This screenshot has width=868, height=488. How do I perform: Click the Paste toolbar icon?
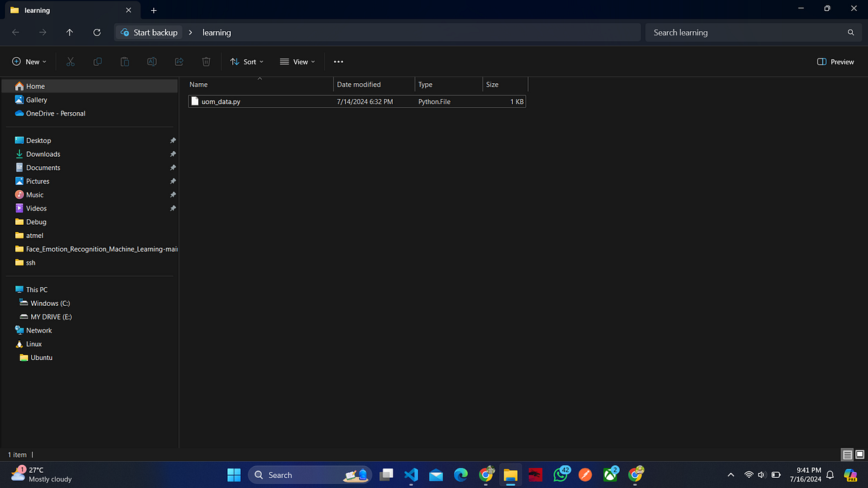[x=124, y=61]
